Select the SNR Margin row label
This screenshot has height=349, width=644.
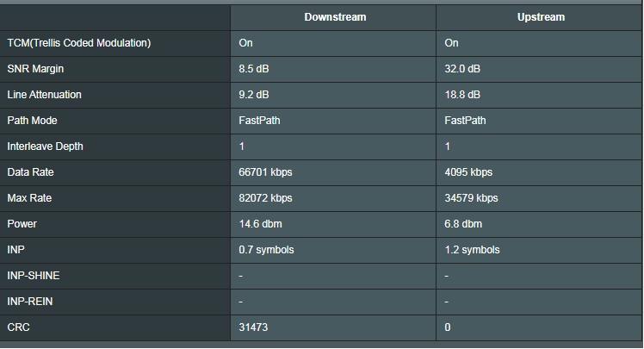[35, 69]
